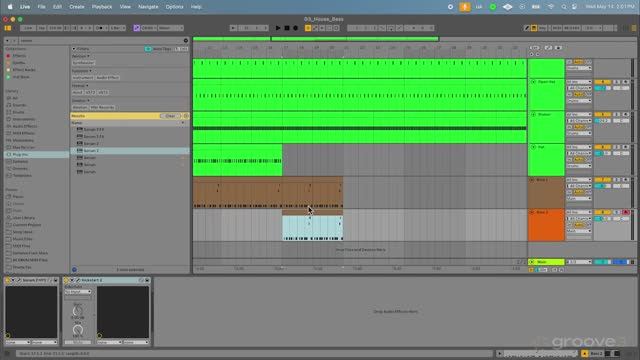Open the Drums category in the Library
This screenshot has width=640, height=360.
point(18,112)
